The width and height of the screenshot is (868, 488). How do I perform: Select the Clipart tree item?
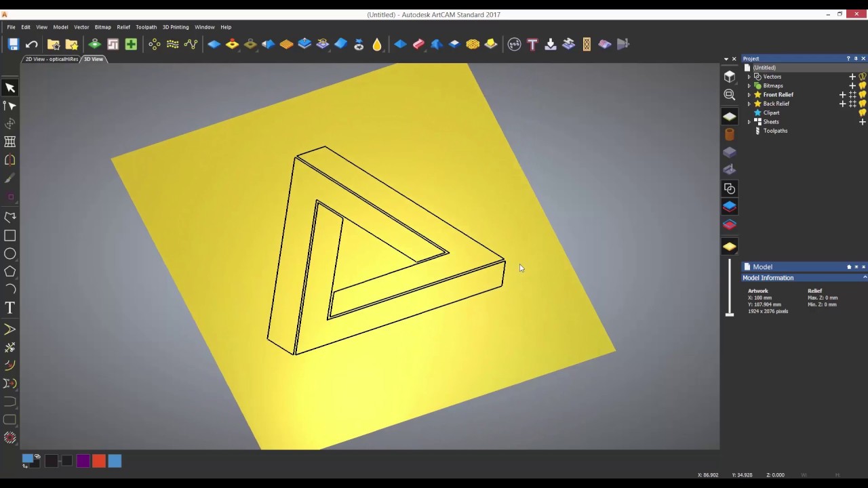coord(771,113)
